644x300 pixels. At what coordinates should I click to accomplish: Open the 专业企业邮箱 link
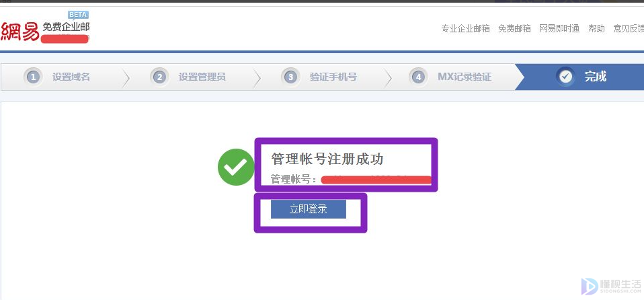pyautogui.click(x=465, y=28)
